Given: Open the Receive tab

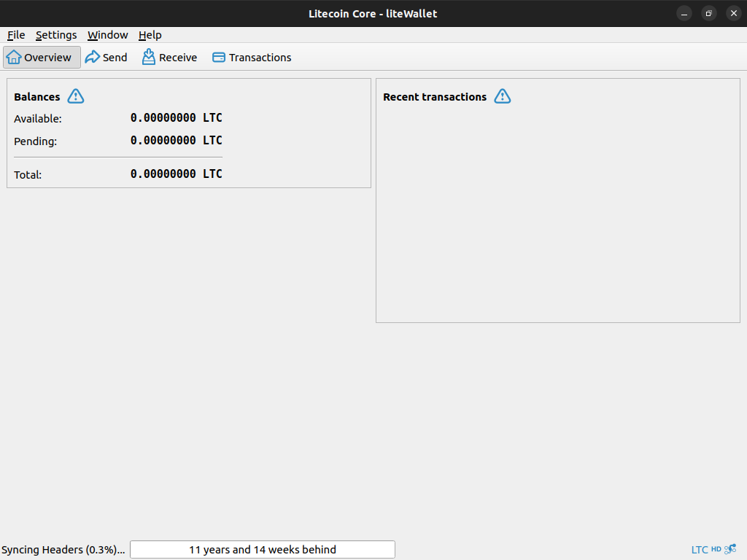Looking at the screenshot, I should point(169,57).
